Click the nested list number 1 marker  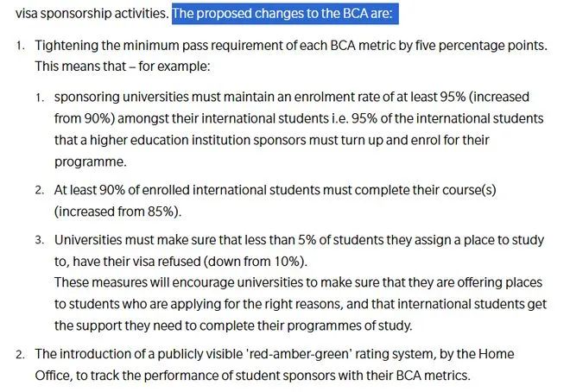coord(40,97)
